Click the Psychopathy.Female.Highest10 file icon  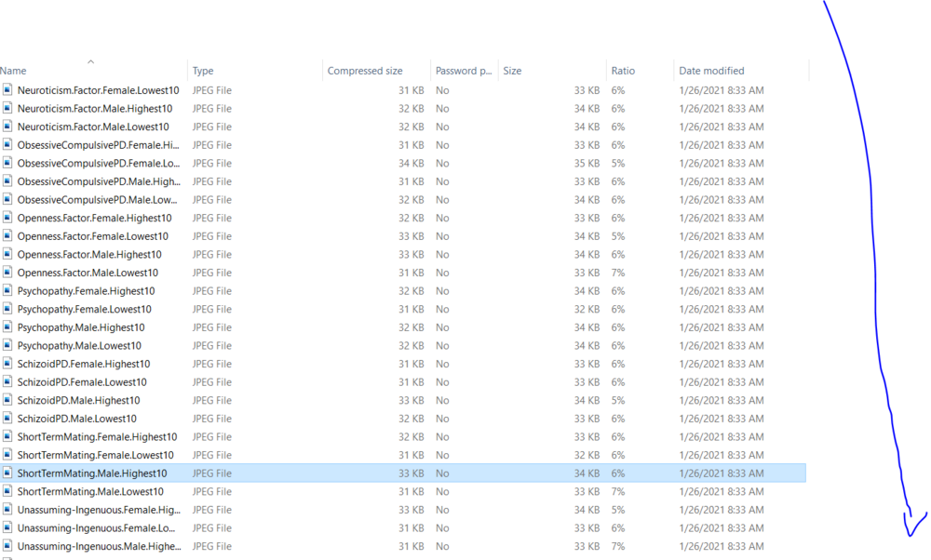[7, 290]
